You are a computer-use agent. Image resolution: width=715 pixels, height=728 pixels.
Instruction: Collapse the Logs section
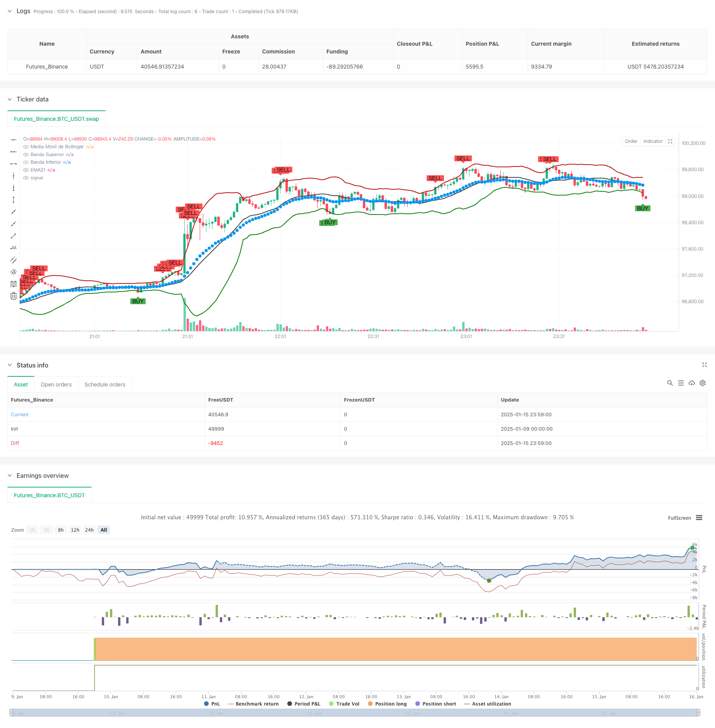(x=10, y=11)
